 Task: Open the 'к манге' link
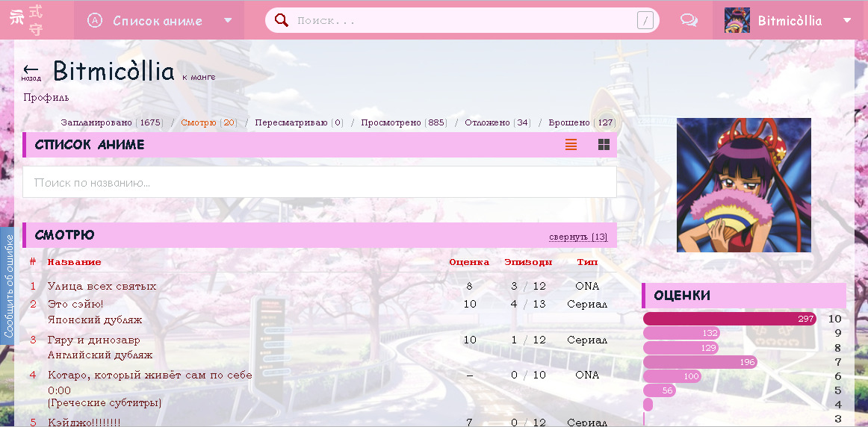point(199,77)
